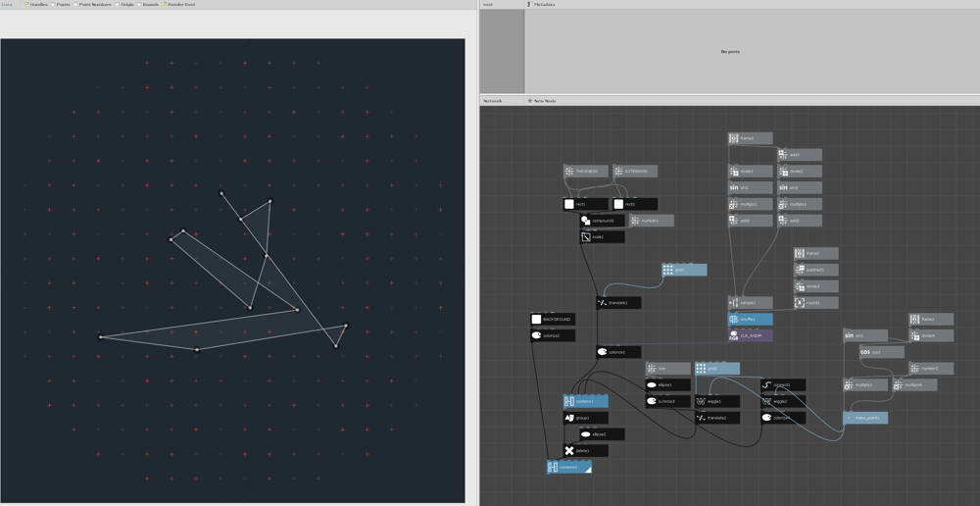Enable the Origin checkbox
This screenshot has width=980, height=506.
(x=117, y=4)
